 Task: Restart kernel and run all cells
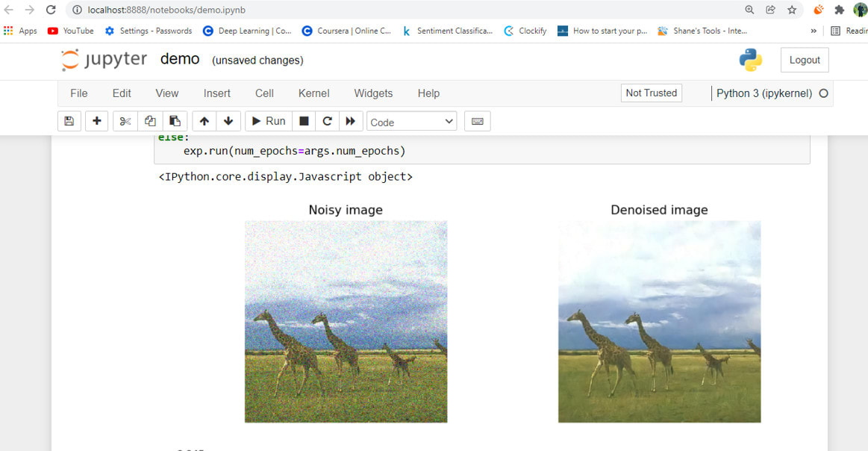click(x=351, y=122)
